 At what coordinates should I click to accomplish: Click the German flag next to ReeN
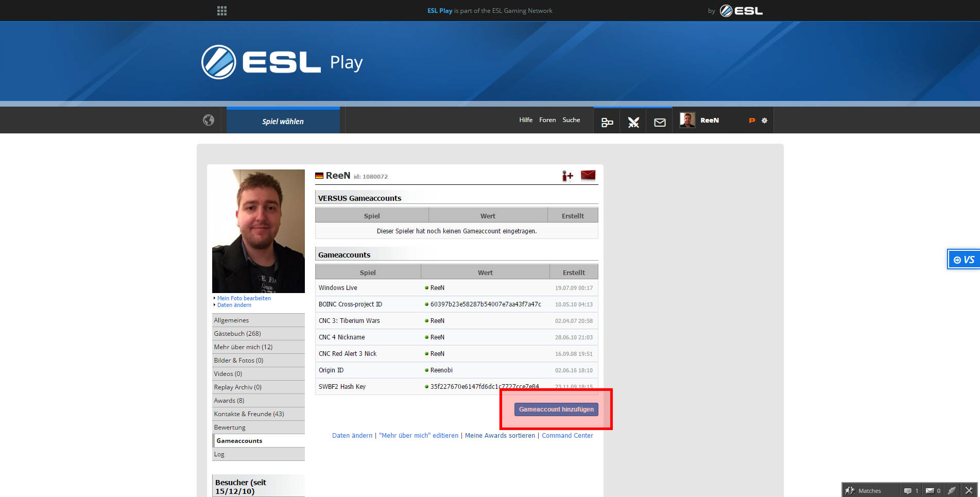(x=319, y=176)
